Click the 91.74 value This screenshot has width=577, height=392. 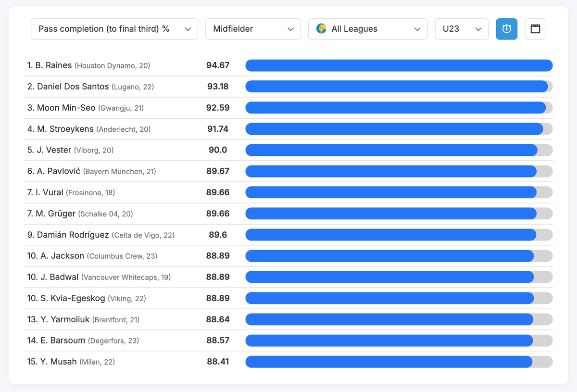(x=218, y=129)
